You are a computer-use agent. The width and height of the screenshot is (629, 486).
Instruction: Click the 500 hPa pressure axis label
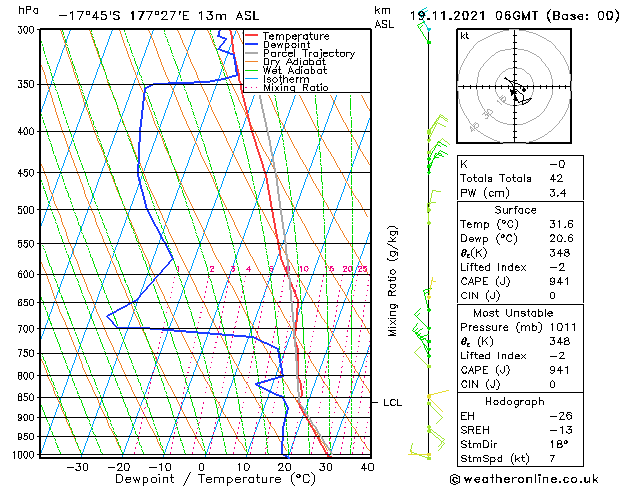(x=26, y=210)
